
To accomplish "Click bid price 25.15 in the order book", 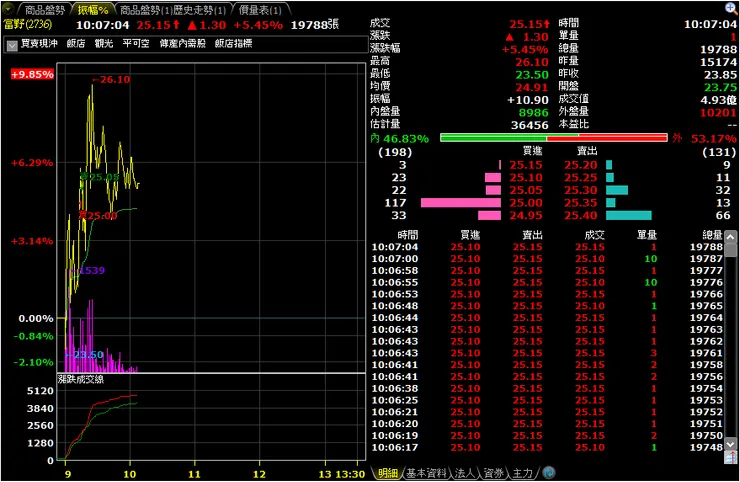I will tap(525, 165).
